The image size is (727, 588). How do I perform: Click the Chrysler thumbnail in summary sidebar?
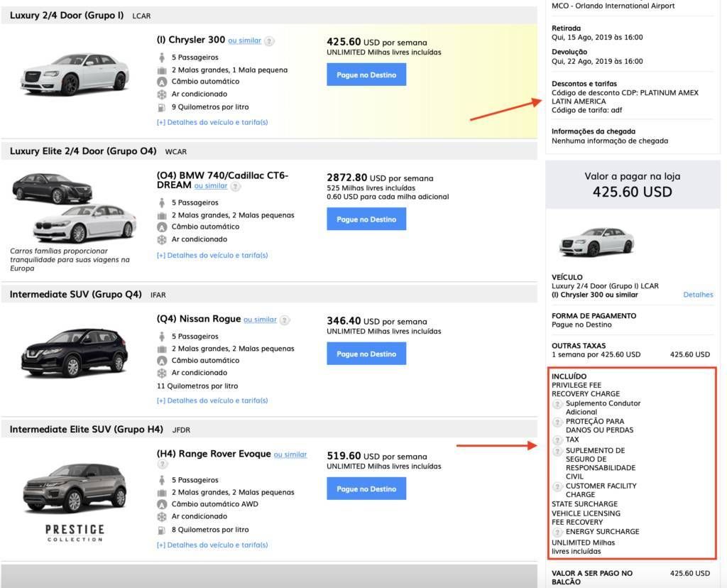coord(596,242)
